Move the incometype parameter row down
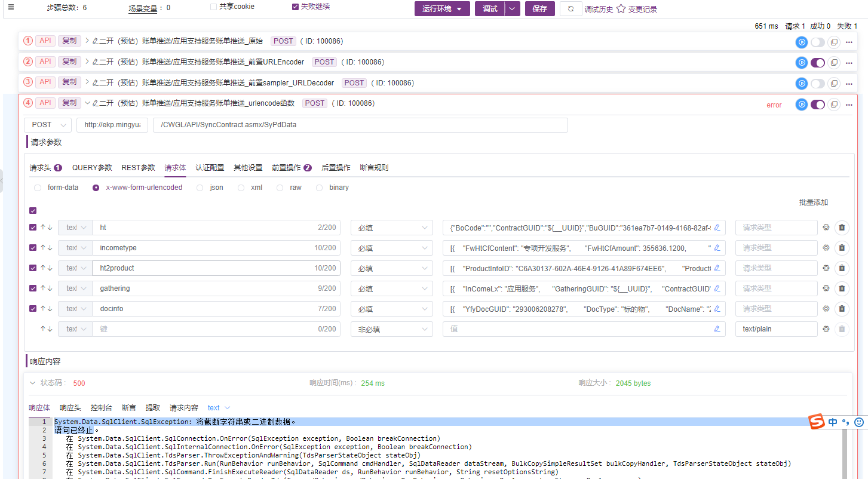The width and height of the screenshot is (868, 479). pos(50,248)
